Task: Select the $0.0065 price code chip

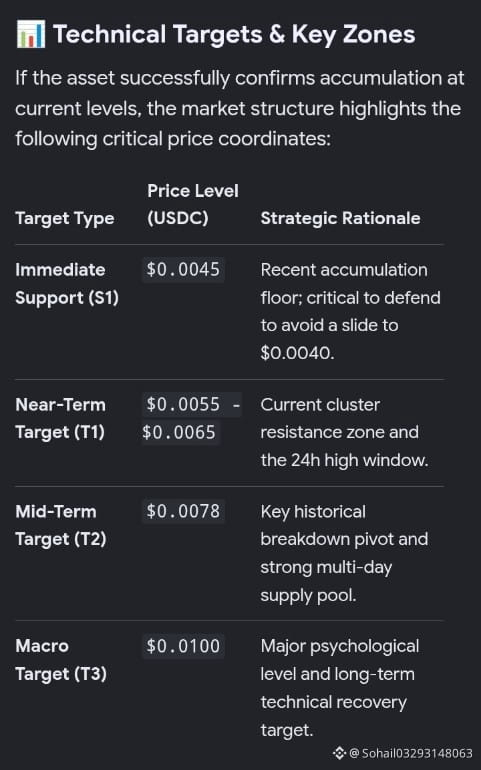Action: (x=180, y=433)
